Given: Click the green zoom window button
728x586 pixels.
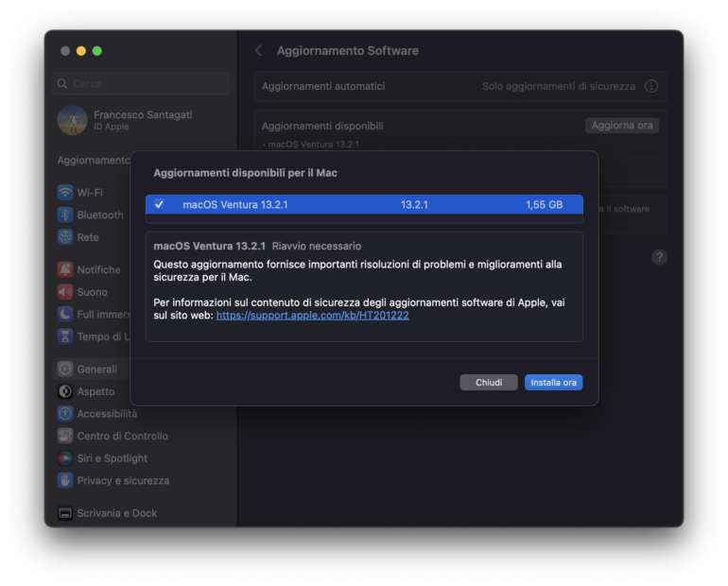Looking at the screenshot, I should click(x=97, y=51).
